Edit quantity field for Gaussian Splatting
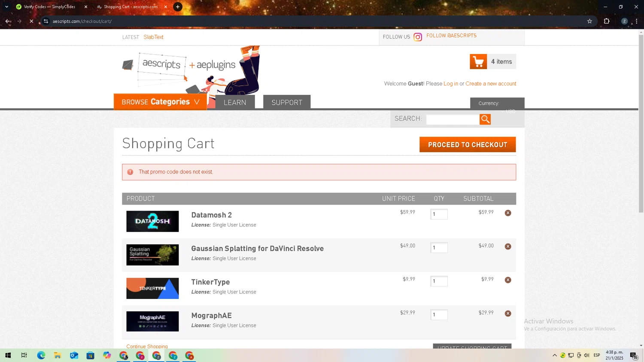Viewport: 644px width, 362px height. coord(439,247)
